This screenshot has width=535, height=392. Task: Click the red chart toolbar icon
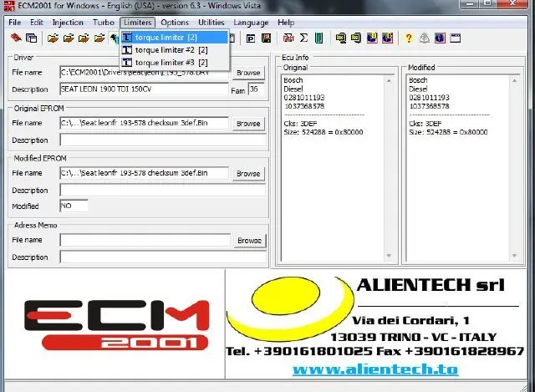[x=288, y=38]
